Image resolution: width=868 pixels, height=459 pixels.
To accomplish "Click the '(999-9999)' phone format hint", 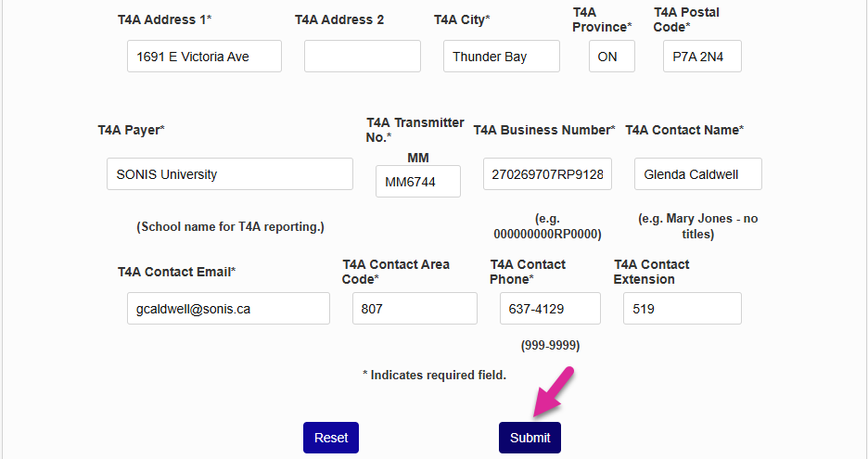I will tap(550, 345).
